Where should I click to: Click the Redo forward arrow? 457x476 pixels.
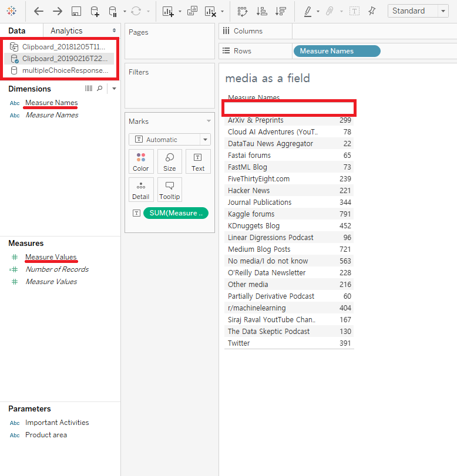pos(57,12)
